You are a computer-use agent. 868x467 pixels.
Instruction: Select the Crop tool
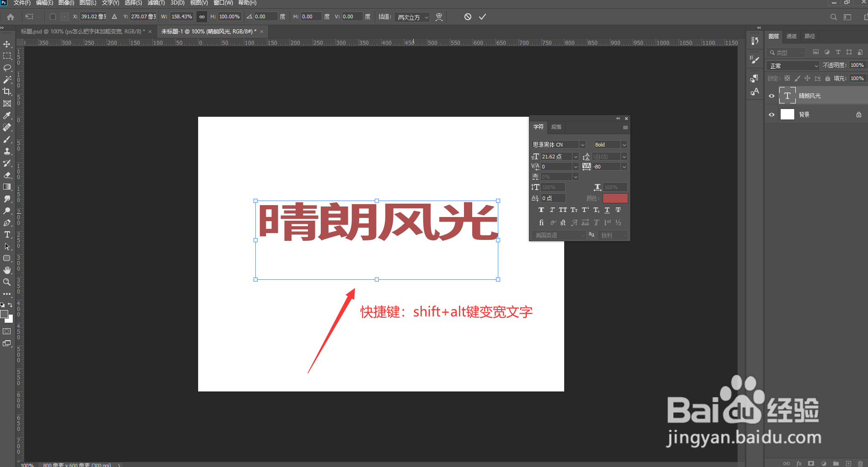click(x=7, y=91)
